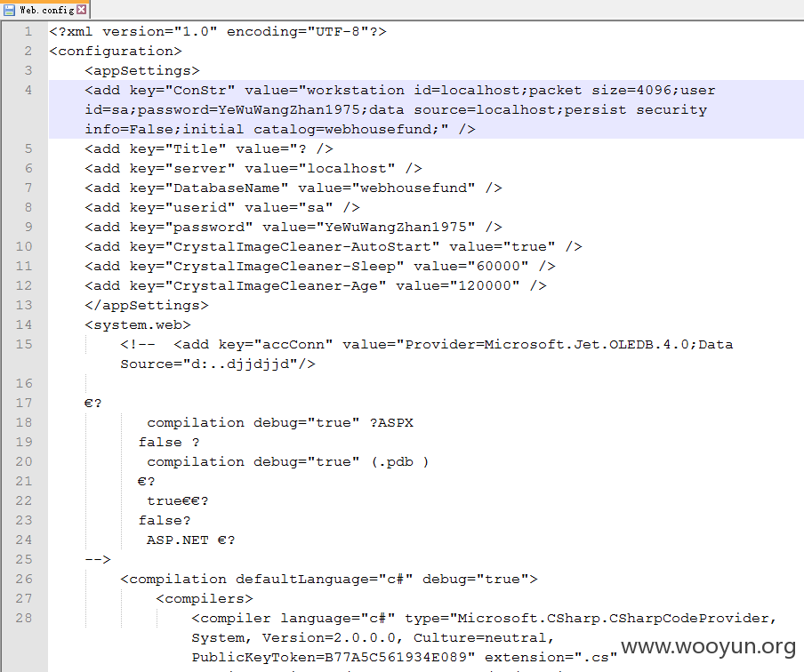Click the ASP.NET text on line 24

pos(177,540)
